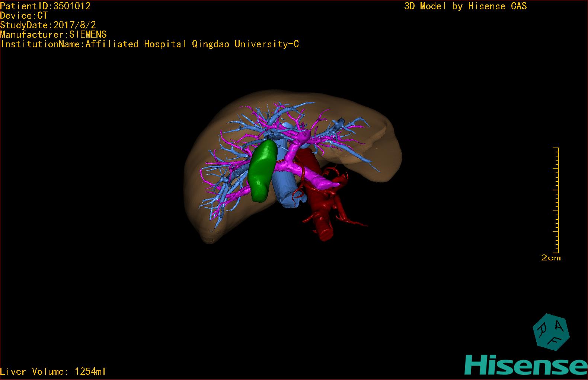This screenshot has width=588, height=380.
Task: Click the Device:CT label
Action: click(x=24, y=16)
